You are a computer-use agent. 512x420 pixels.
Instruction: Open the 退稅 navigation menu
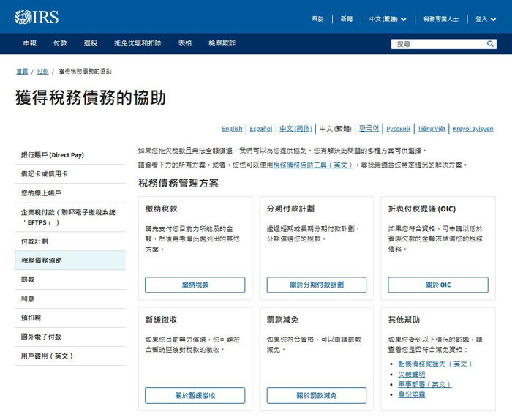pyautogui.click(x=91, y=43)
